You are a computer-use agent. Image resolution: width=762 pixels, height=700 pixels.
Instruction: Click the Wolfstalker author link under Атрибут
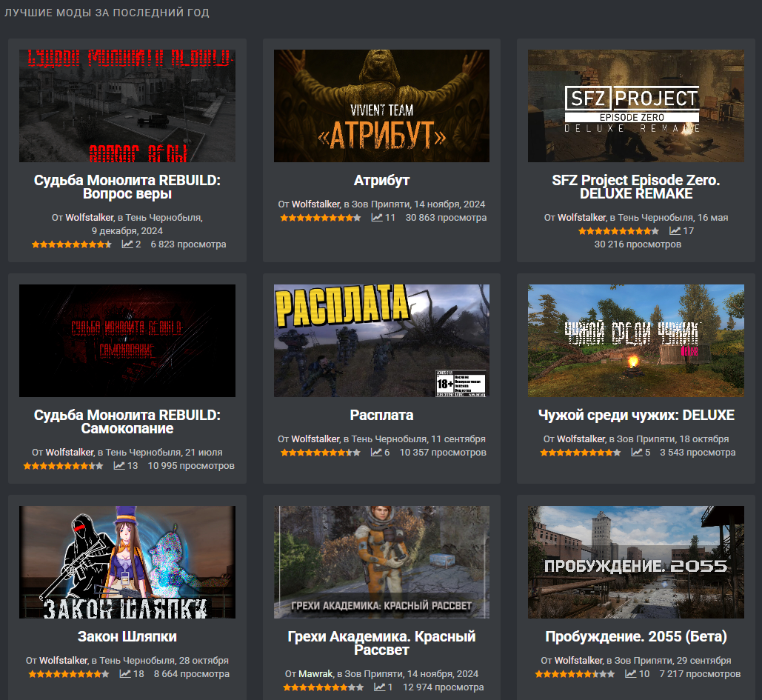(x=316, y=204)
